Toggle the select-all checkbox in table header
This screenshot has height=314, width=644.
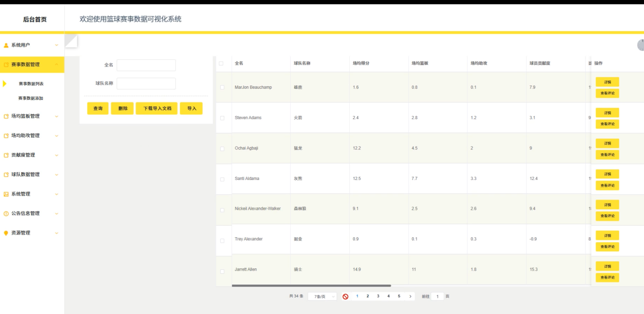(x=221, y=63)
